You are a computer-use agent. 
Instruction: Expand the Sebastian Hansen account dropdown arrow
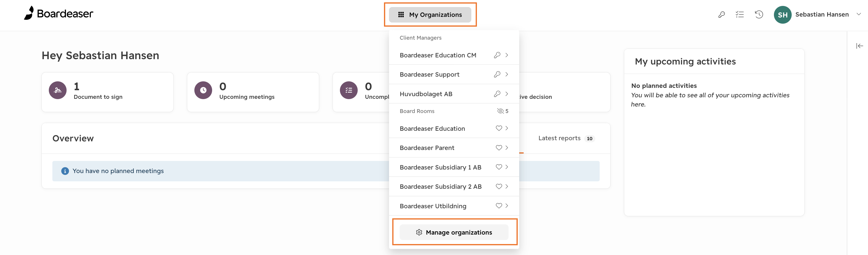click(859, 14)
